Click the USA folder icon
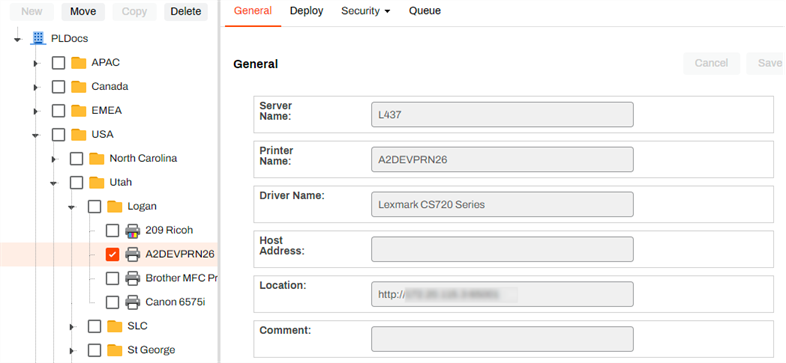The width and height of the screenshot is (786, 363). (x=79, y=134)
